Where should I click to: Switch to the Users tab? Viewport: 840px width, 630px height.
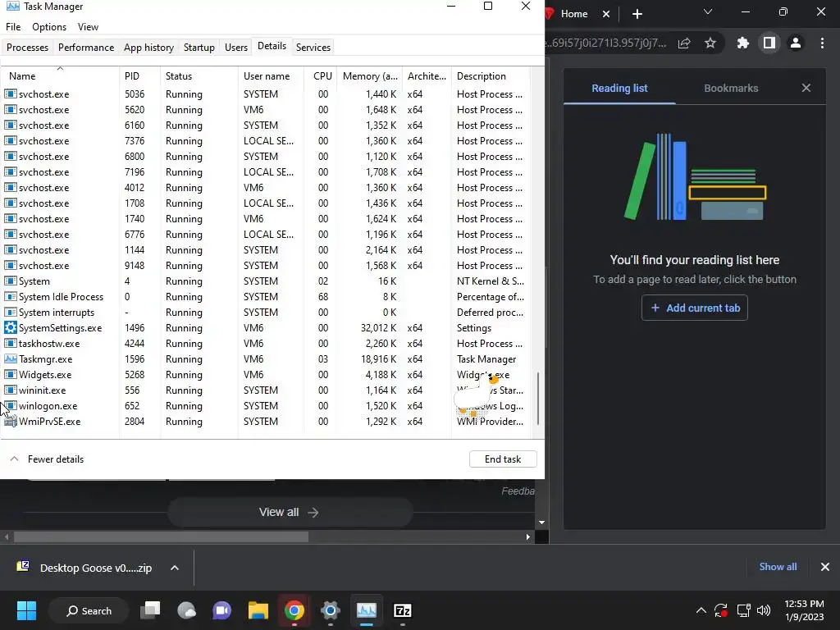pyautogui.click(x=236, y=47)
